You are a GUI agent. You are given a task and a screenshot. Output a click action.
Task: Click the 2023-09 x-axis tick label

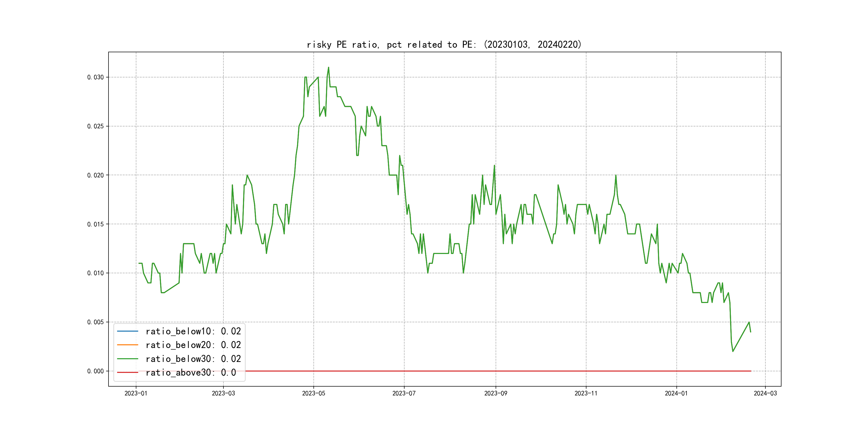495,393
